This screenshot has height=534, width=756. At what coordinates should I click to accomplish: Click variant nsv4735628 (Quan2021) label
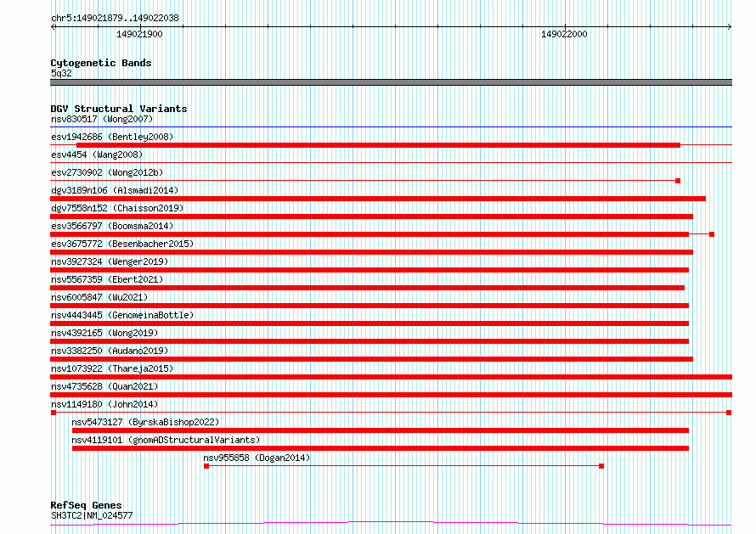[104, 386]
